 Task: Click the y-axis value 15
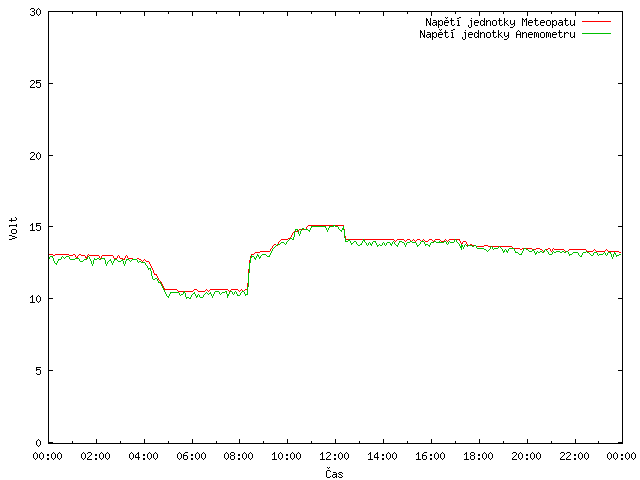[36, 227]
